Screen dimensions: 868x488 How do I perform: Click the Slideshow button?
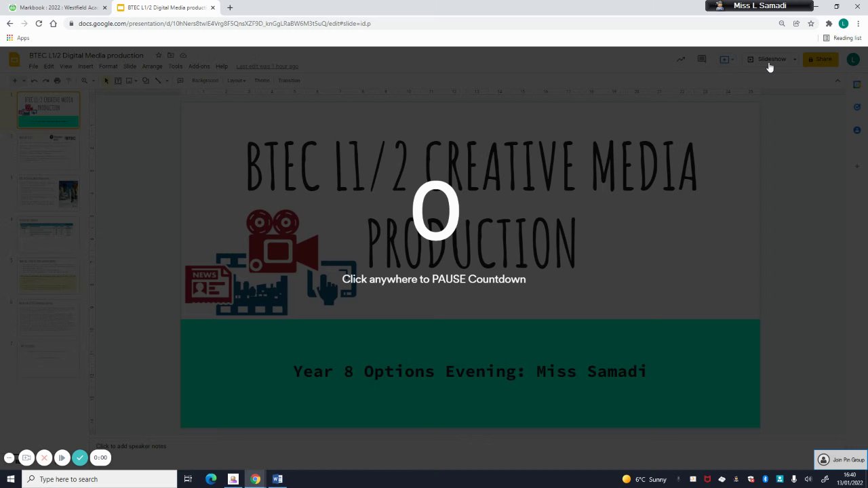tap(768, 59)
